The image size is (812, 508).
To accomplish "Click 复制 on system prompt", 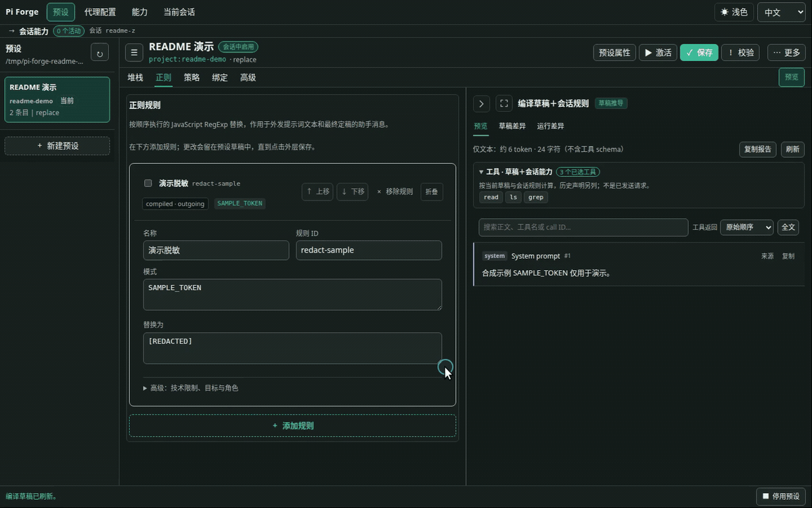I will pos(788,257).
